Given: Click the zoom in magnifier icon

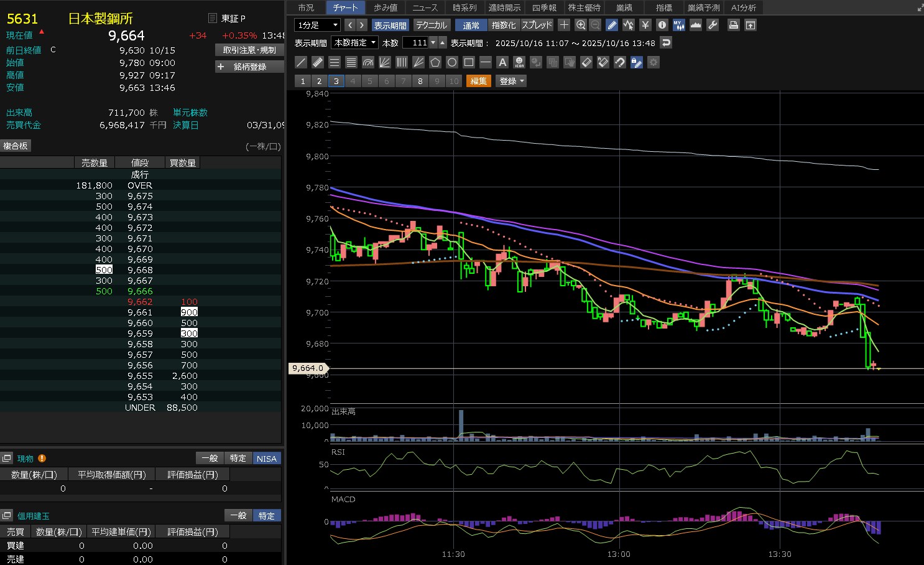Looking at the screenshot, I should coord(581,25).
